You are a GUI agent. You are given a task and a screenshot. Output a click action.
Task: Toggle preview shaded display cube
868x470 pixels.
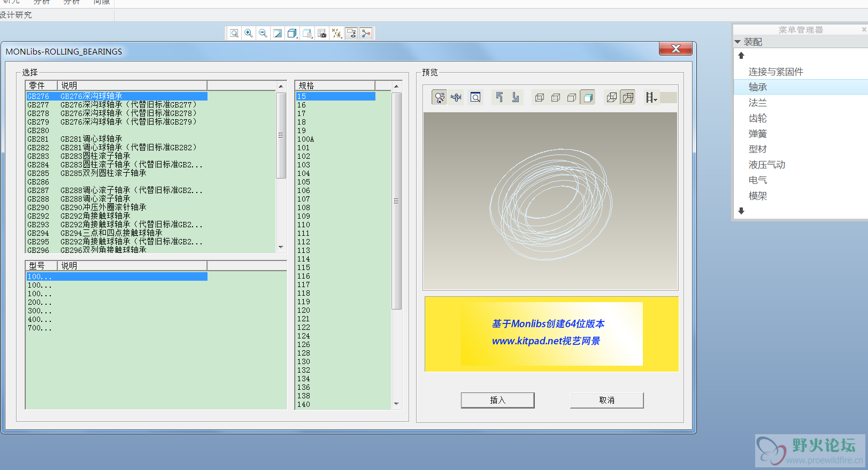click(588, 97)
